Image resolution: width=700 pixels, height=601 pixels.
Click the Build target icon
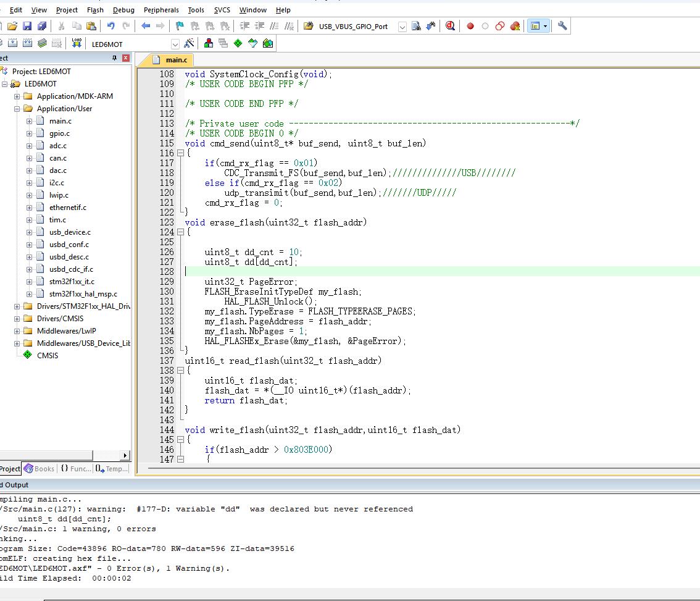pos(12,43)
